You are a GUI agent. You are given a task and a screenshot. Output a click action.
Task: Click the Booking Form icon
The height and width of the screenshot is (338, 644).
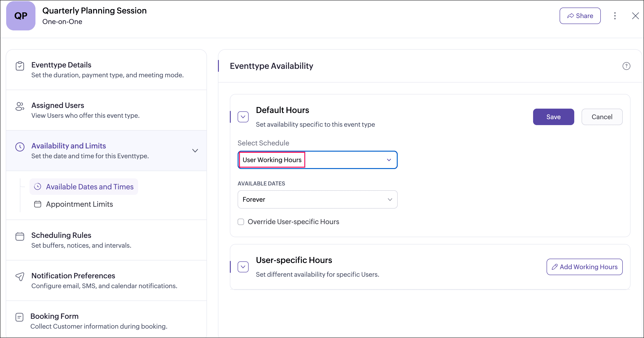(19, 317)
